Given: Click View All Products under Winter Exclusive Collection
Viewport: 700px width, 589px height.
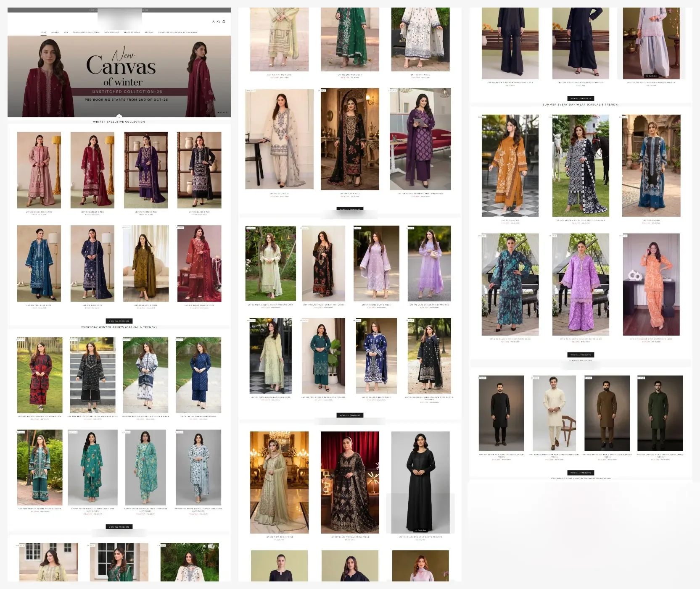Looking at the screenshot, I should (119, 321).
